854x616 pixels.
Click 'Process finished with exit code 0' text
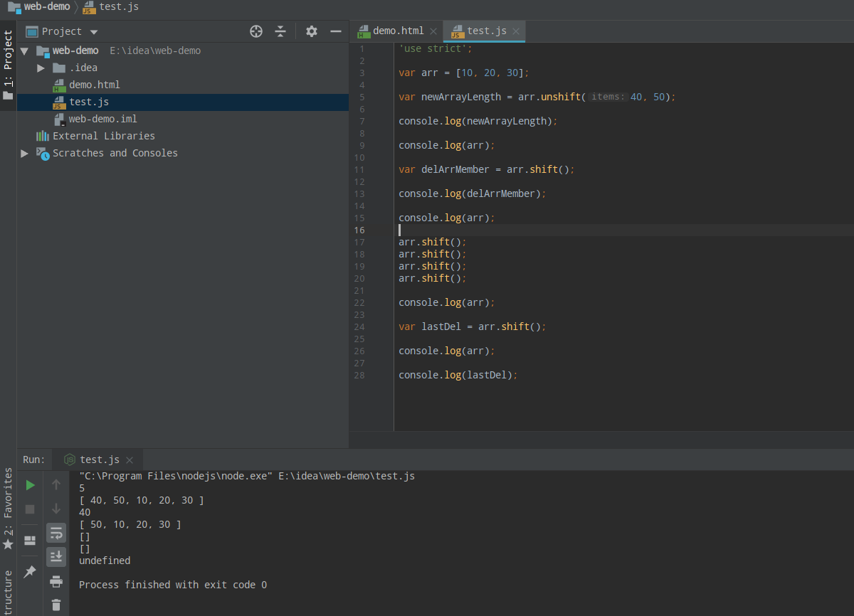point(173,585)
